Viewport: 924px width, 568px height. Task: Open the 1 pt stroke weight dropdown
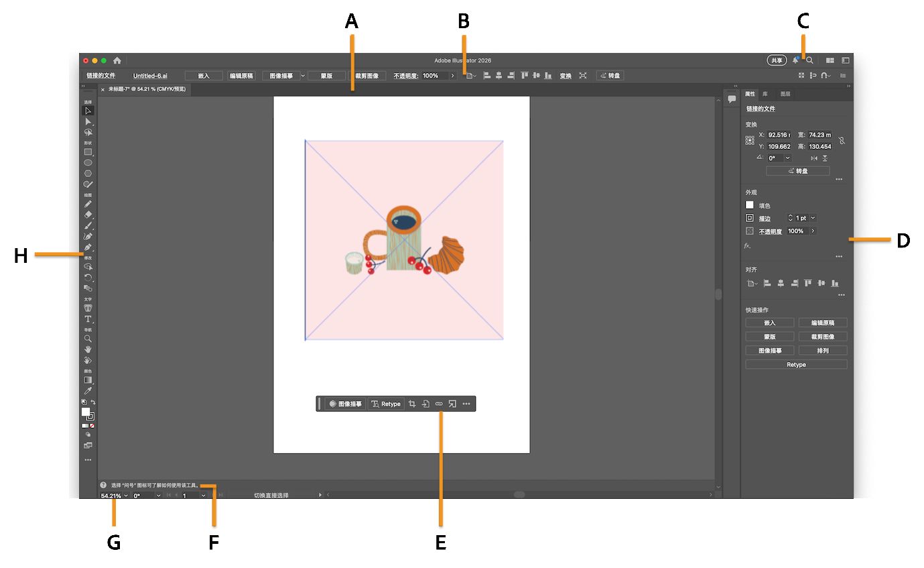813,218
